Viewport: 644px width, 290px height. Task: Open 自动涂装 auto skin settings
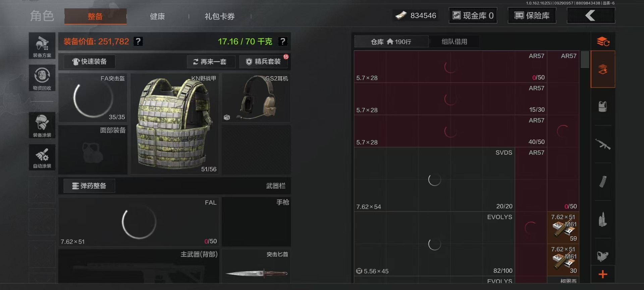(x=42, y=157)
